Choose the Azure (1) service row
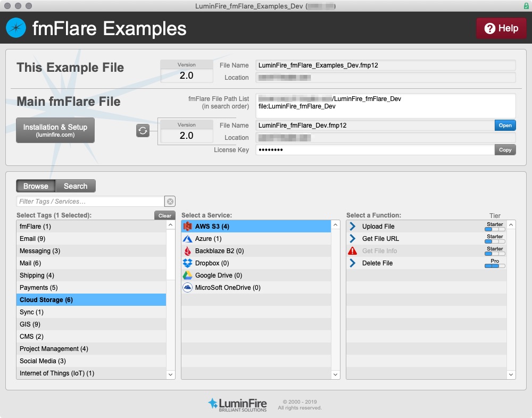532x418 pixels. 256,239
